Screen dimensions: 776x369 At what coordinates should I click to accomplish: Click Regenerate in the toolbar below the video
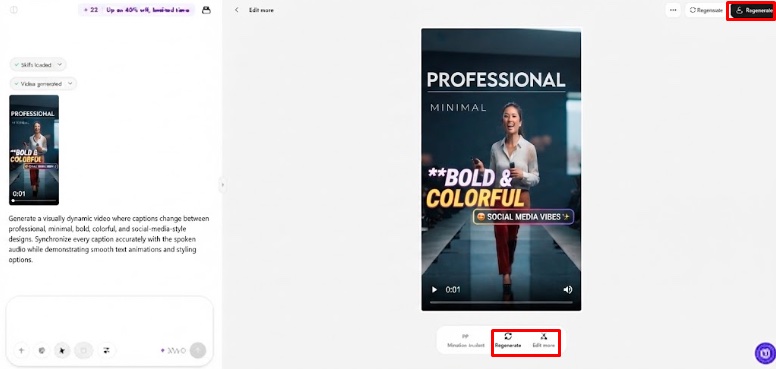pyautogui.click(x=508, y=341)
